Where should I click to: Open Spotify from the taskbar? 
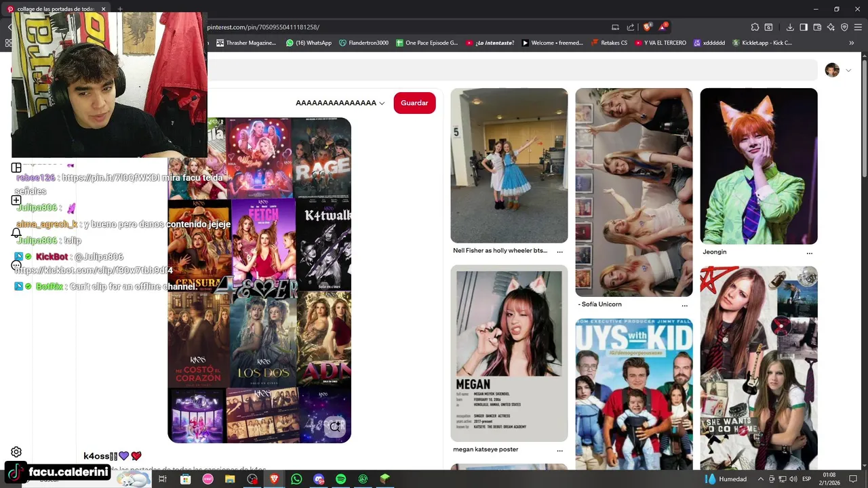click(x=340, y=479)
